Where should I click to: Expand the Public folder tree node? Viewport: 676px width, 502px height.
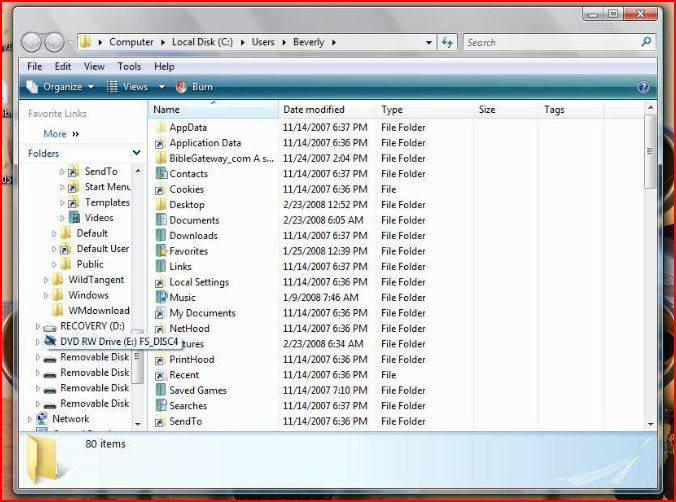[x=54, y=264]
